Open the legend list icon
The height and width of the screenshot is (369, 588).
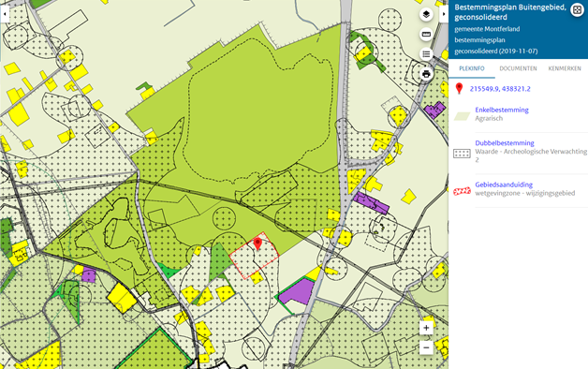coord(426,54)
